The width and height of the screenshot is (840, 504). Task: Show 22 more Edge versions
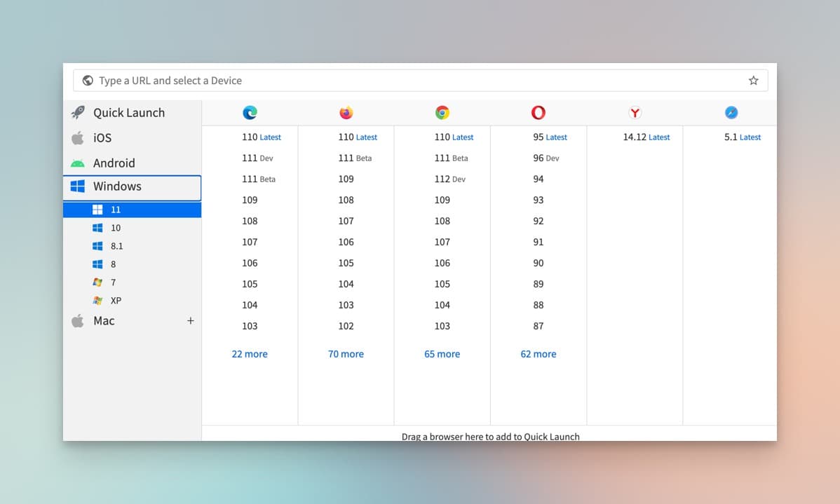250,354
